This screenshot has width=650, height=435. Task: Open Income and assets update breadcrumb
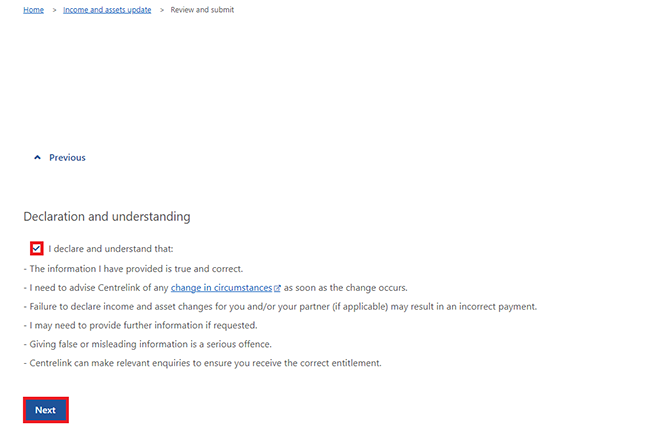point(108,10)
